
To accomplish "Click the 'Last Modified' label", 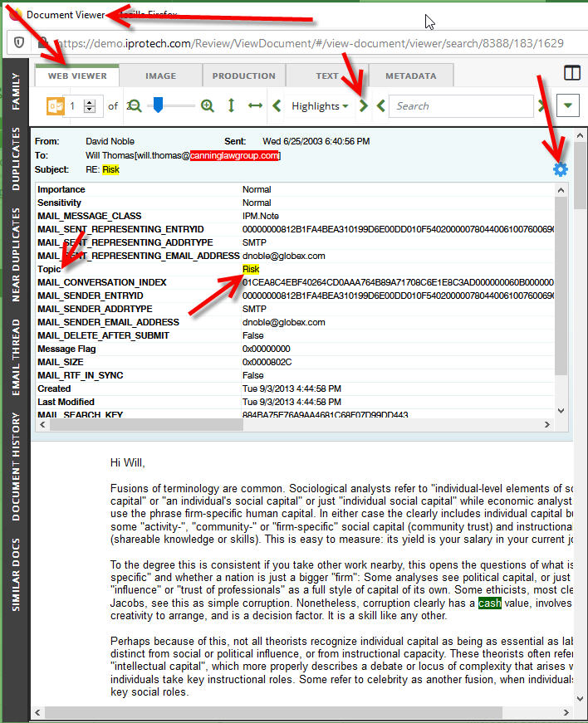I will [66, 402].
